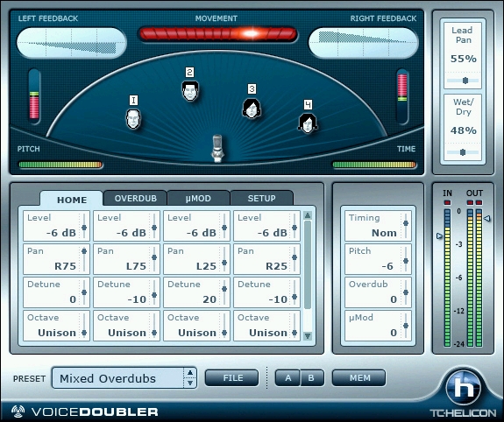Adjust the global Pitch slider
The image size is (504, 422).
pyautogui.click(x=406, y=259)
